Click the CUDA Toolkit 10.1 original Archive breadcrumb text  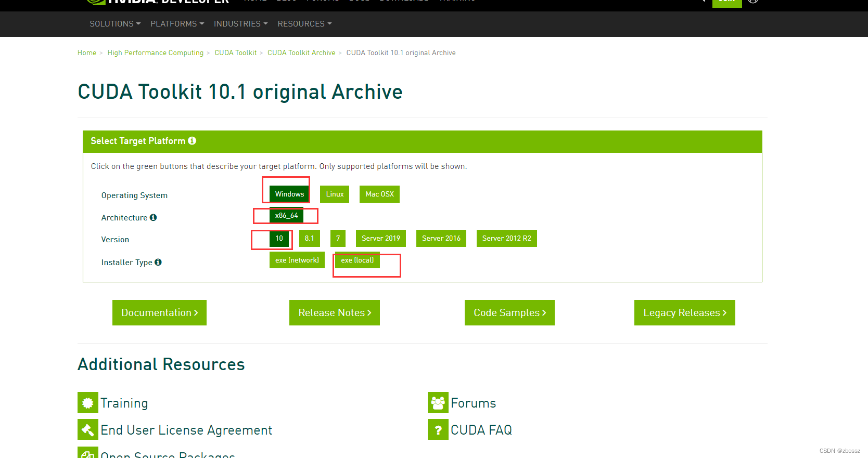(401, 53)
